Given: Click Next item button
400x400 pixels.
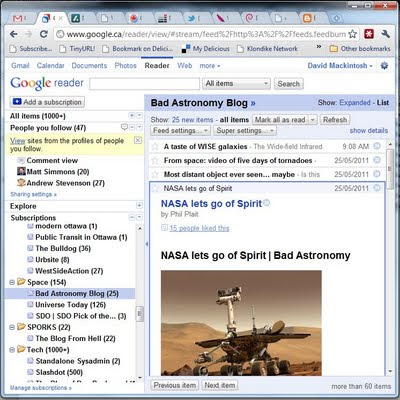Looking at the screenshot, I should pyautogui.click(x=220, y=385).
